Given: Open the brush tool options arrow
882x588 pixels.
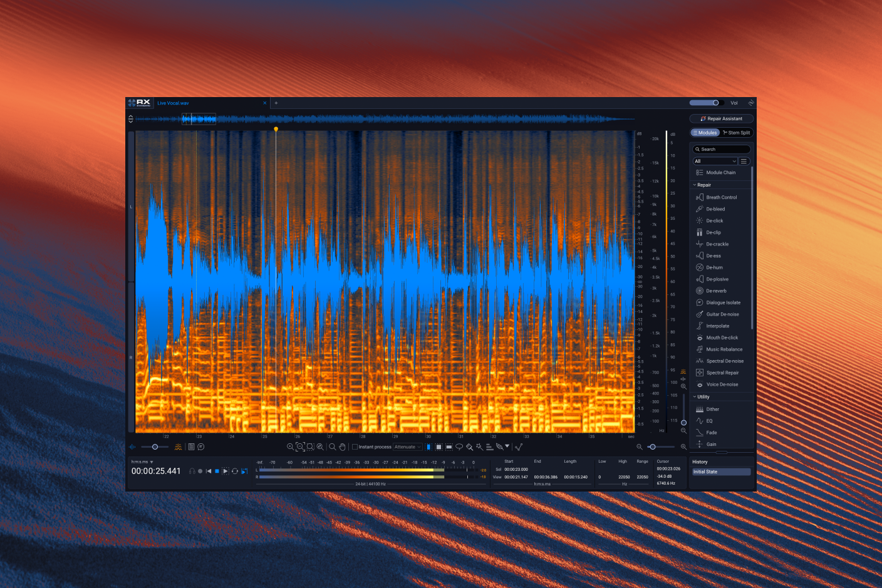Looking at the screenshot, I should 507,446.
